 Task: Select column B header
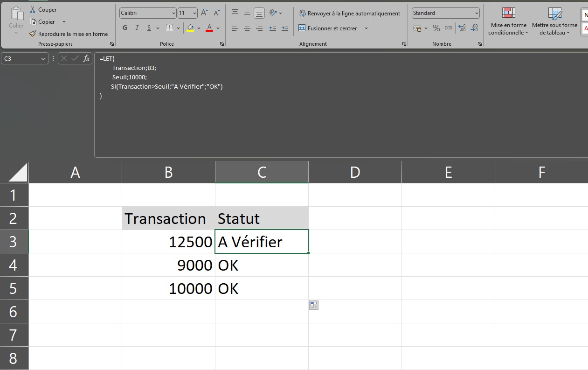(168, 172)
